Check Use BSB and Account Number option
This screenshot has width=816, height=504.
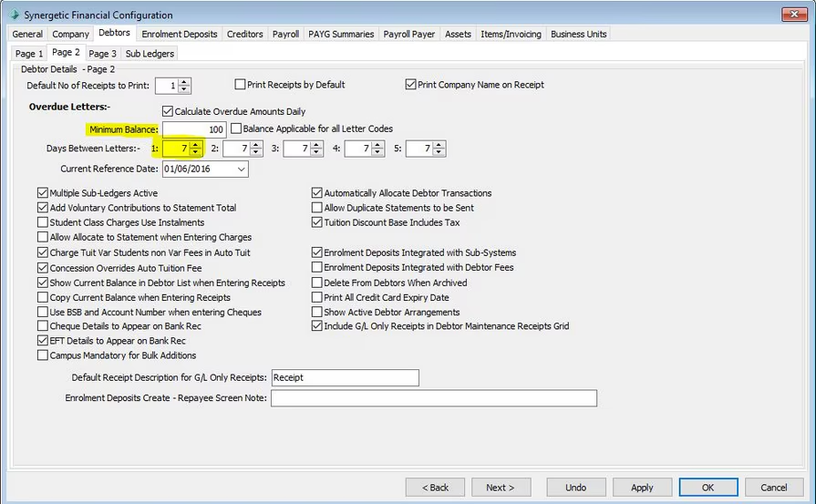pos(43,312)
